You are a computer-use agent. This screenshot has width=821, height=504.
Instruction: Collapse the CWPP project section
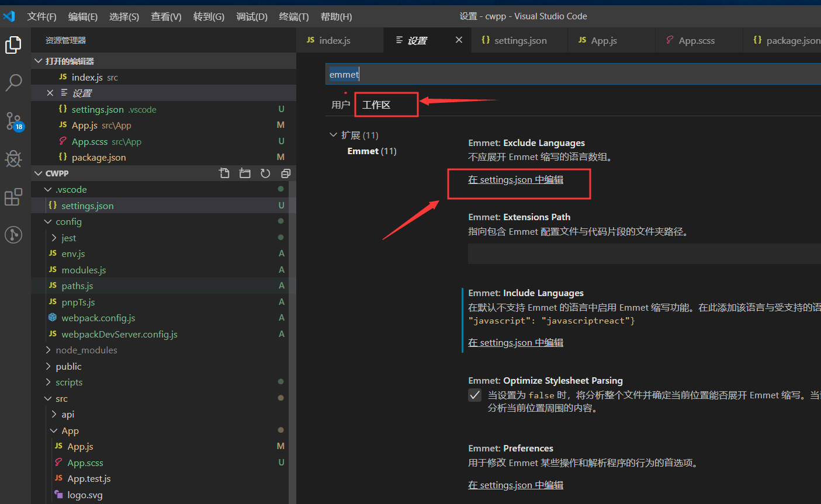coord(39,173)
